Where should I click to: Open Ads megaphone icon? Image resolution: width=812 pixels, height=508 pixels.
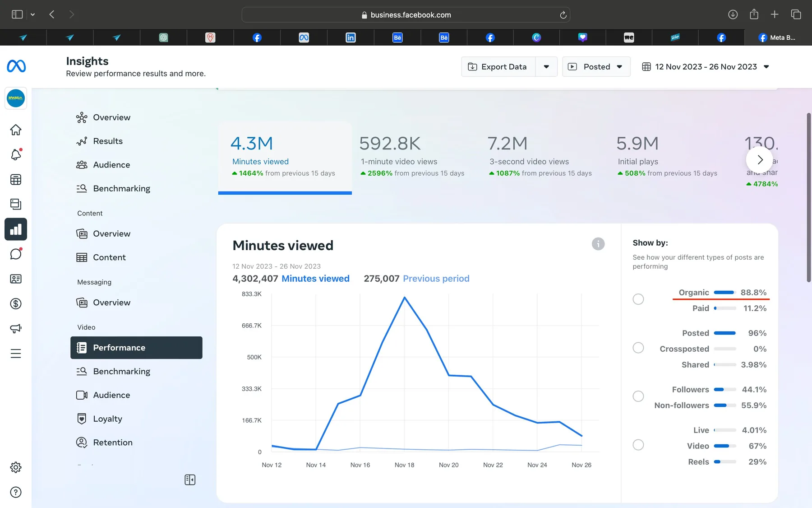(x=16, y=328)
